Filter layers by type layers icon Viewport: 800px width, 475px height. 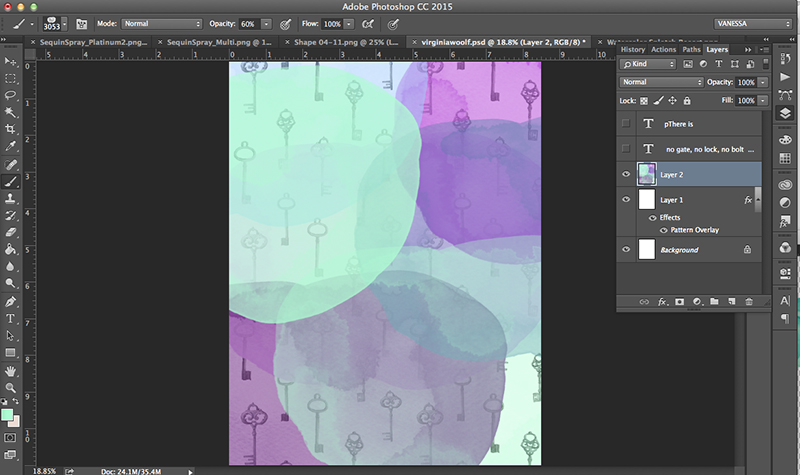718,64
